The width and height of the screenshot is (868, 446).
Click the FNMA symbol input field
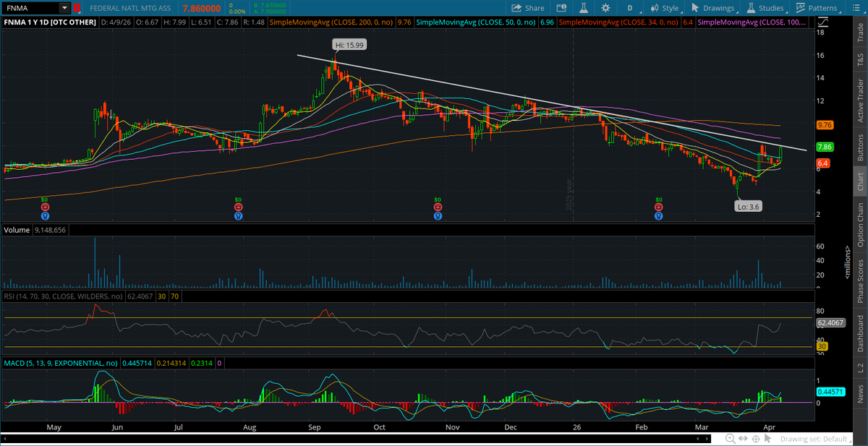(x=30, y=8)
